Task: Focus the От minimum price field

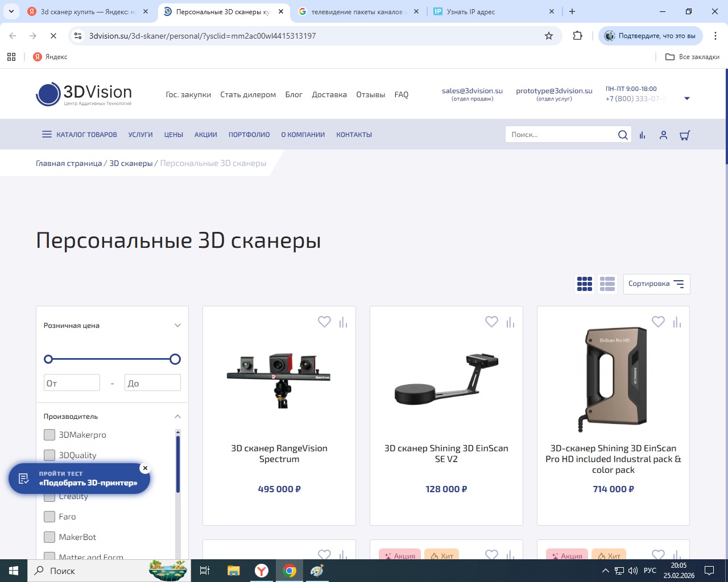Action: coord(72,383)
